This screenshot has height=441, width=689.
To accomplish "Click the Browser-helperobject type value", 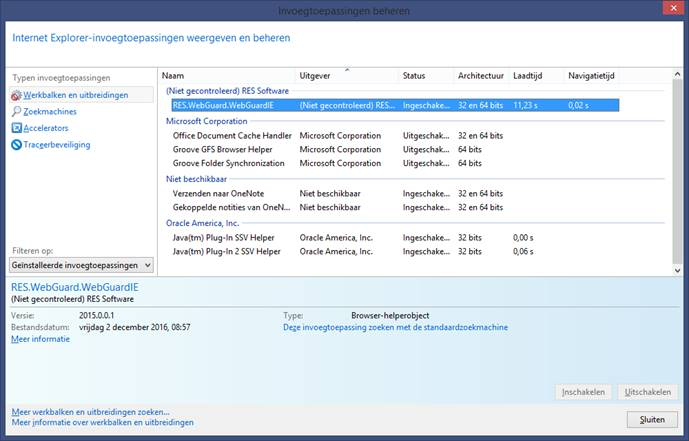I will pos(390,315).
